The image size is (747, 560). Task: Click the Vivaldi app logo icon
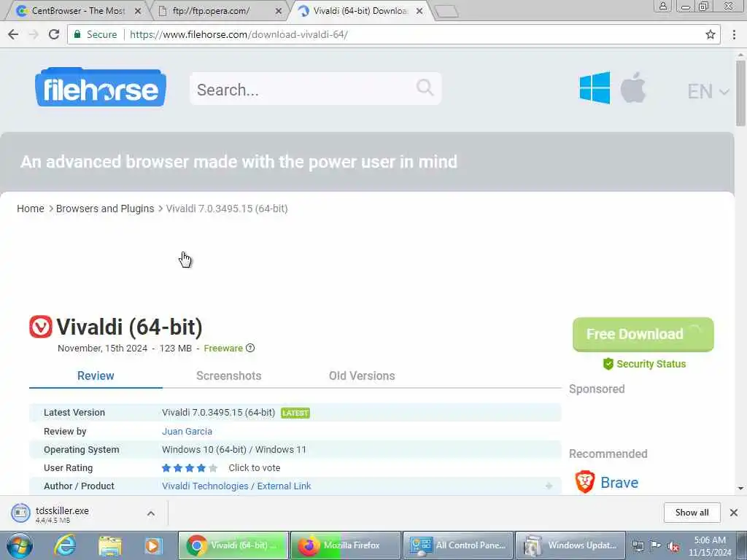click(41, 327)
